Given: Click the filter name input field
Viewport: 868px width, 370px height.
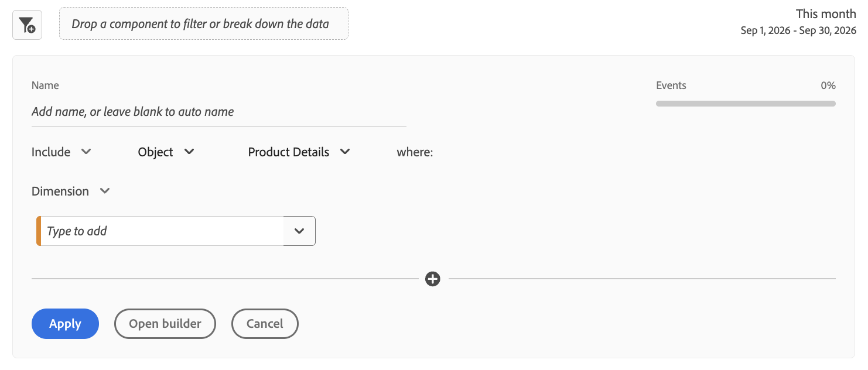Looking at the screenshot, I should tap(218, 112).
